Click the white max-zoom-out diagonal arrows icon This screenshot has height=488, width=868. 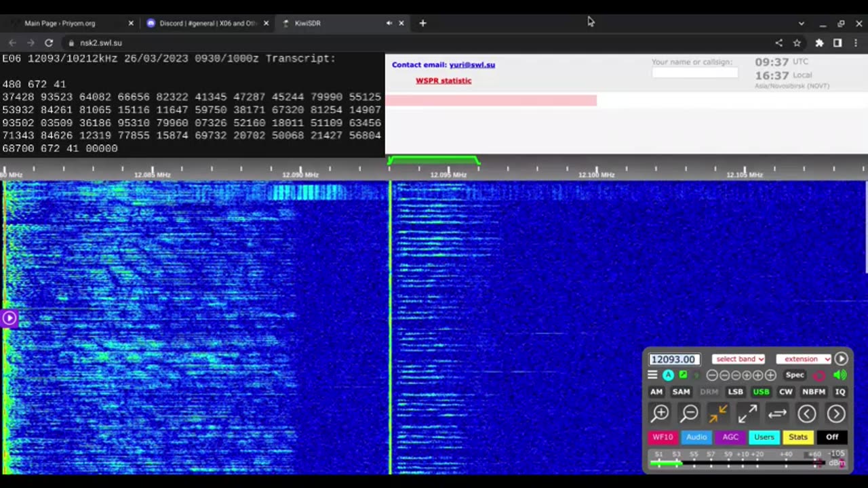[748, 413]
